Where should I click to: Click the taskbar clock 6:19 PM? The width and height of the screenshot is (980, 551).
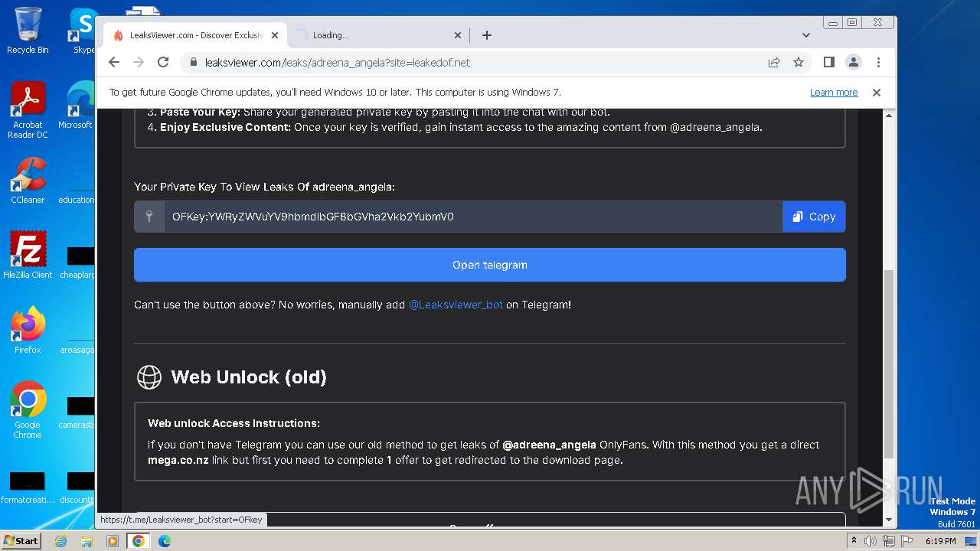940,541
